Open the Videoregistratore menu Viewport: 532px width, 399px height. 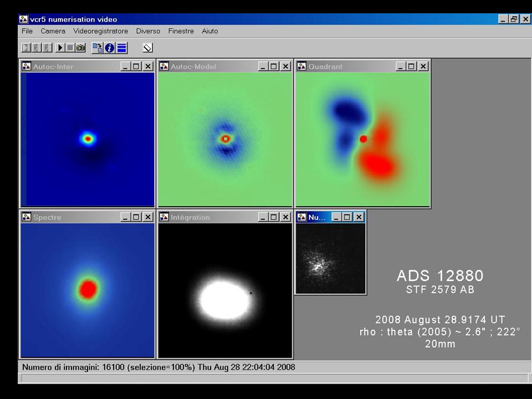coord(100,31)
